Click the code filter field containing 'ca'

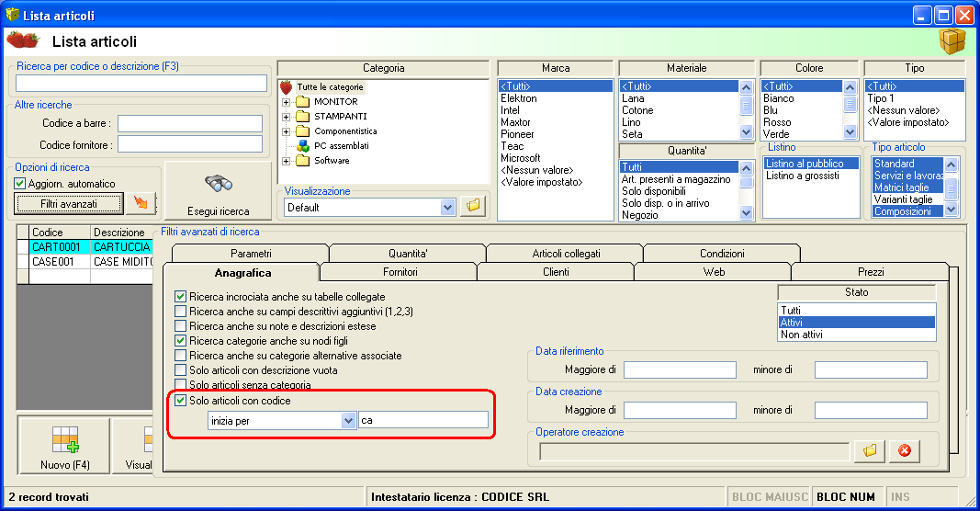coord(423,420)
